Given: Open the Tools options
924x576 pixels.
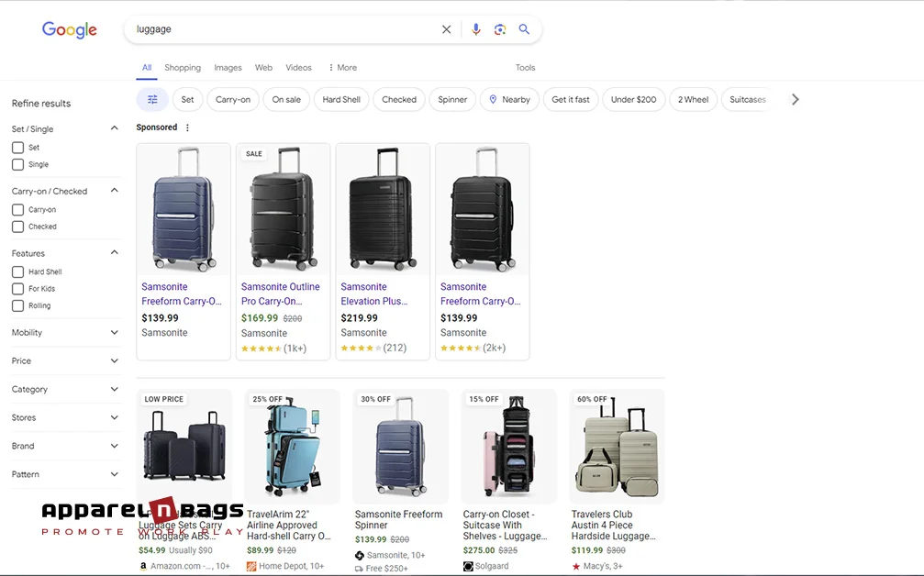Looking at the screenshot, I should point(525,67).
